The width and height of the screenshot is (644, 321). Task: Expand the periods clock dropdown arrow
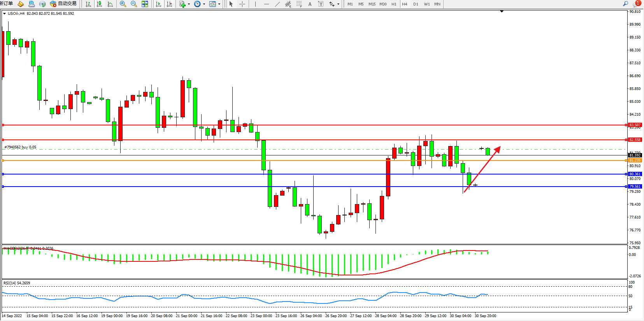tap(204, 4)
